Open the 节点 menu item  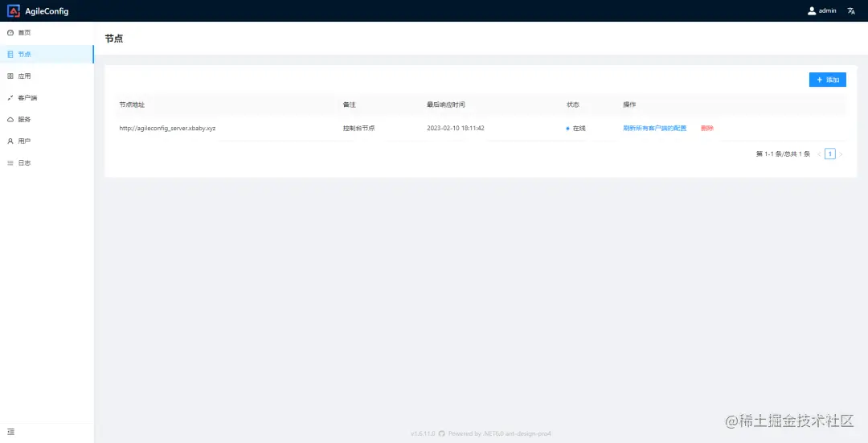click(x=47, y=54)
